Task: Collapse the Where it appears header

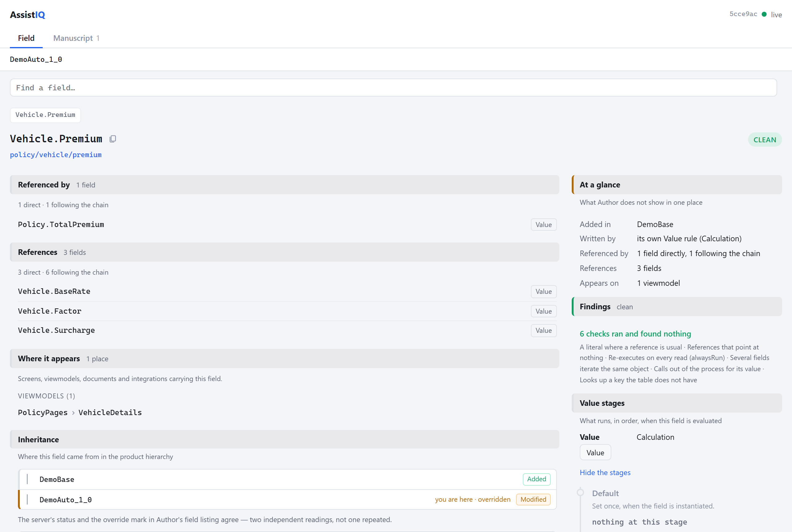Action: 284,358
